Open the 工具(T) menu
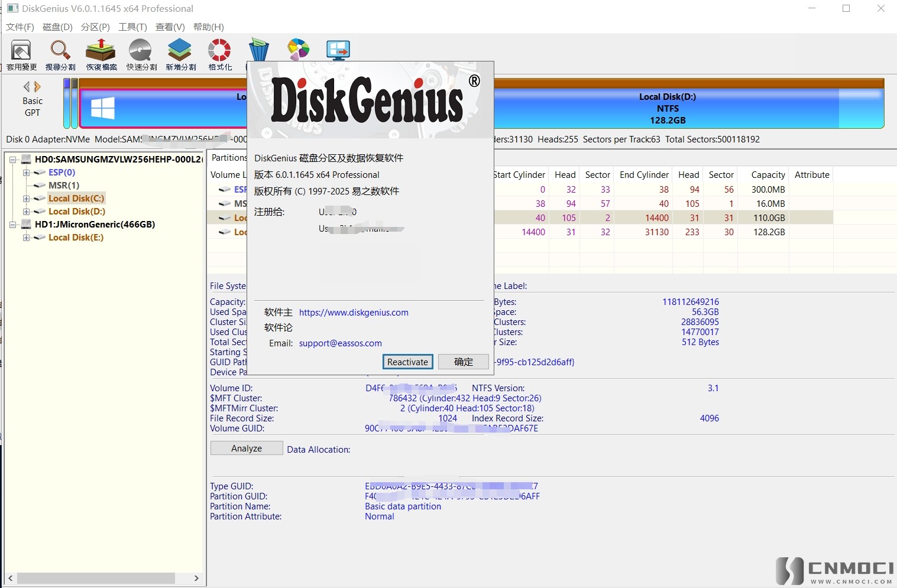This screenshot has width=897, height=588. 132,27
